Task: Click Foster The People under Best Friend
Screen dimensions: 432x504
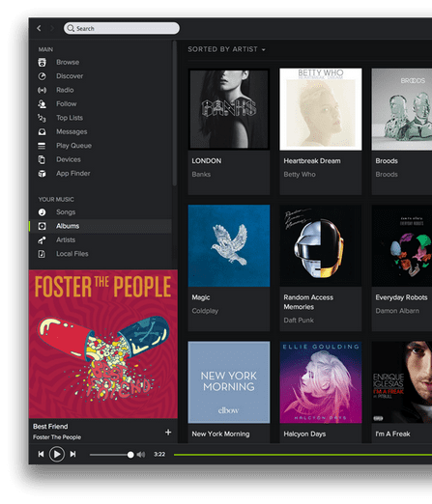Action: pyautogui.click(x=57, y=437)
